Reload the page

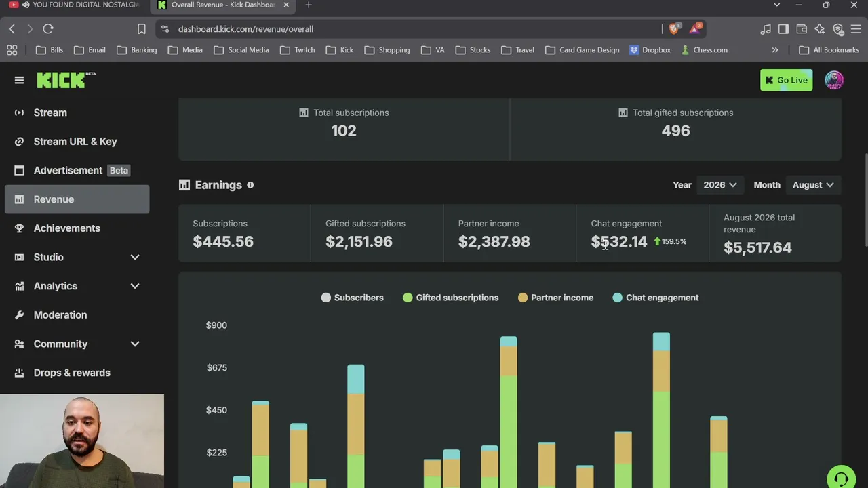coord(48,29)
